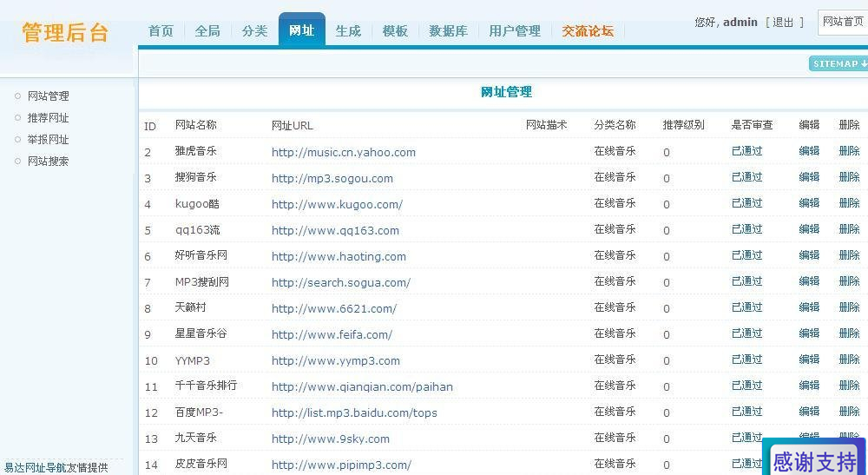Open link http://www.9sky.com
This screenshot has width=868, height=475.
[331, 439]
